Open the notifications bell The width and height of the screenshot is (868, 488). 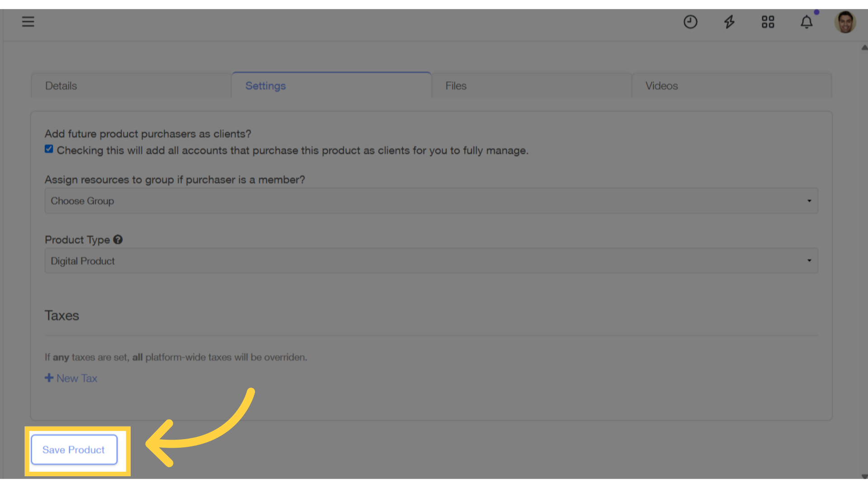point(807,22)
